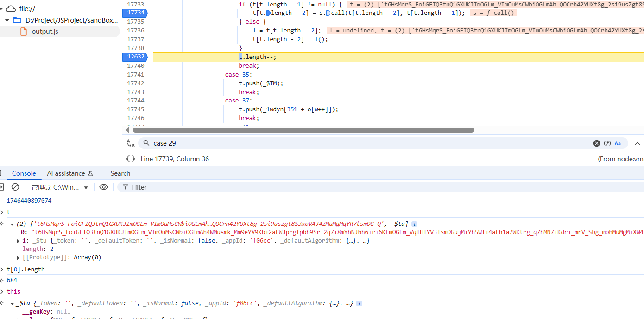Viewport: 644px width, 320px height.
Task: Open the JavaScript context dropdown in console
Action: click(59, 187)
